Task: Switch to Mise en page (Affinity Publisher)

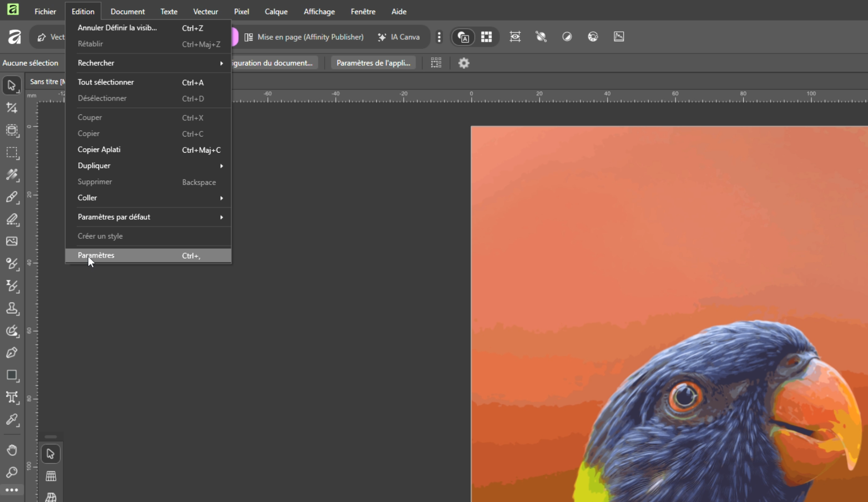Action: 304,37
